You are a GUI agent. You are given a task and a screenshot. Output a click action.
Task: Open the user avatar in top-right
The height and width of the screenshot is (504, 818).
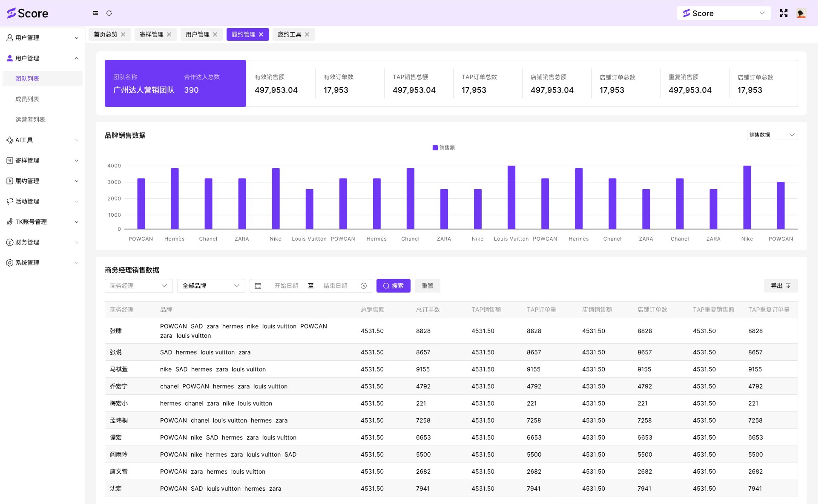tap(801, 13)
